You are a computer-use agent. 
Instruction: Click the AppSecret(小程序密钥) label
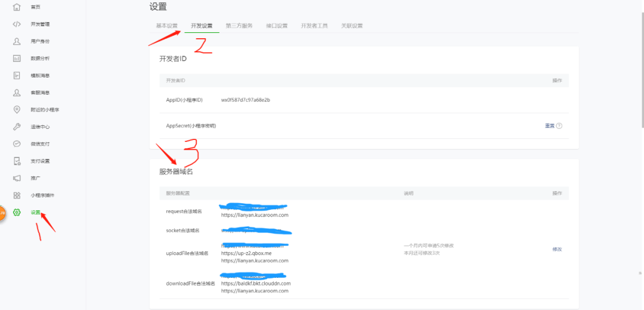click(x=191, y=126)
